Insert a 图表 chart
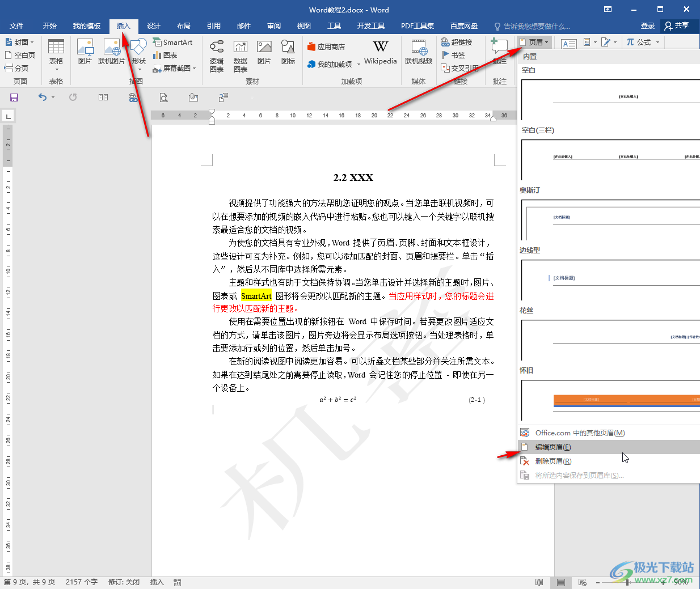700x589 pixels. (165, 56)
